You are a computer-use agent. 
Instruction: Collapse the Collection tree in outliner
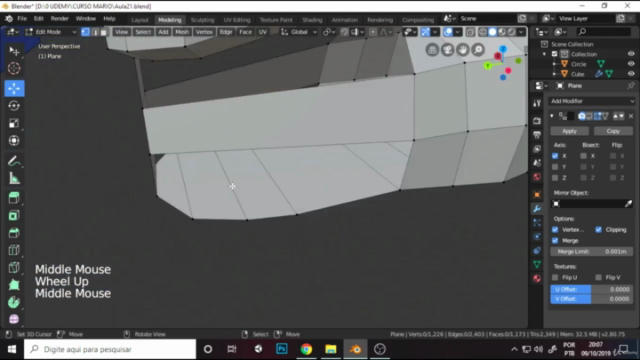(x=544, y=54)
